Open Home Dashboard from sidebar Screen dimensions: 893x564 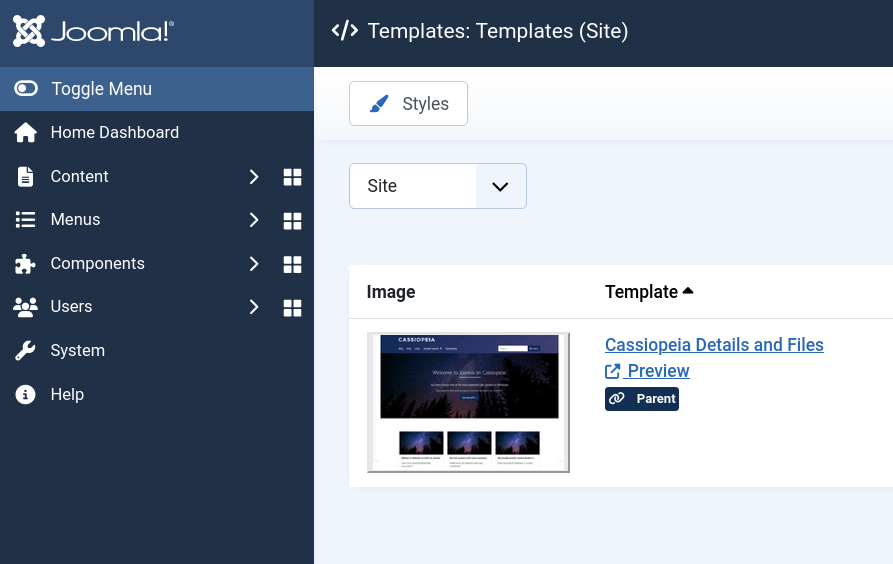tap(114, 132)
